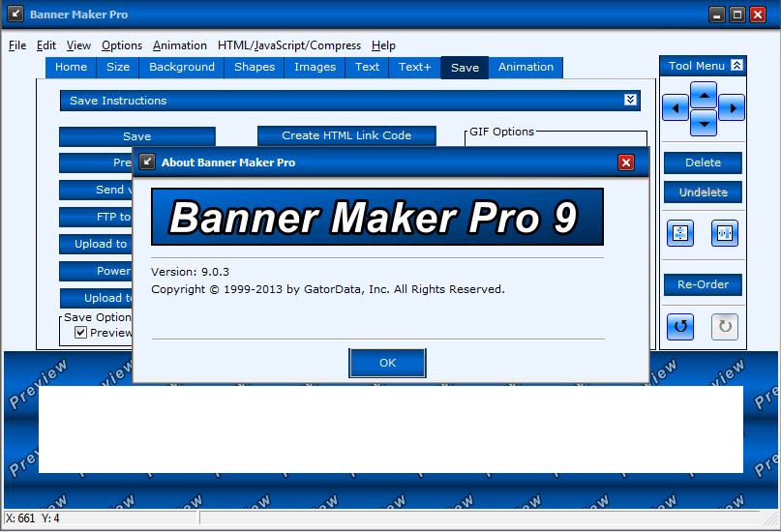Click the Create HTML Link Code button

(x=346, y=135)
